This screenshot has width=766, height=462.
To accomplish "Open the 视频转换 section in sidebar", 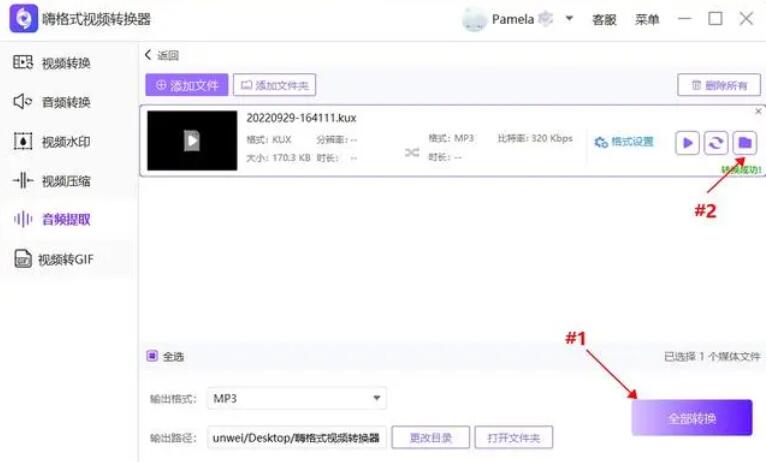I will coord(52,63).
